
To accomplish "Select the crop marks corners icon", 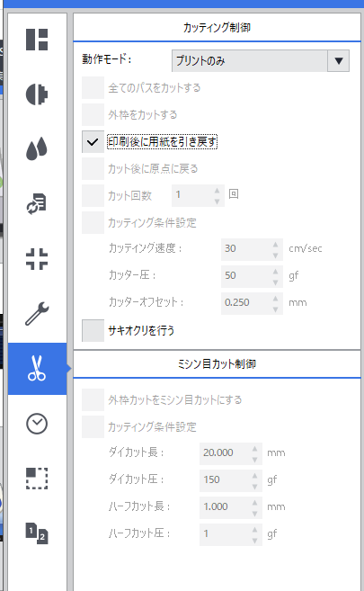I will pos(37,259).
